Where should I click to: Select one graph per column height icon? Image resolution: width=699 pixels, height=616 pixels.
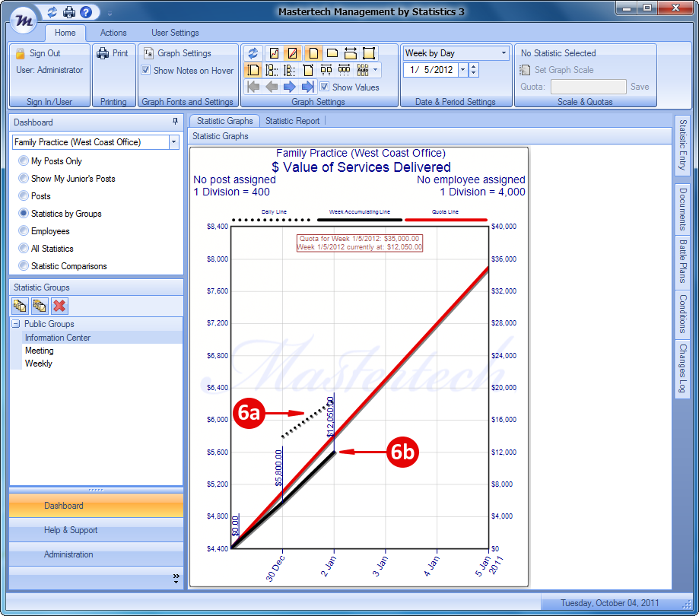(x=253, y=70)
